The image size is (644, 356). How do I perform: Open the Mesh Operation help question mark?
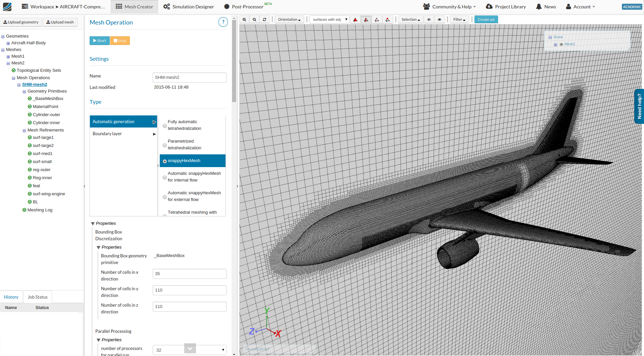click(223, 22)
